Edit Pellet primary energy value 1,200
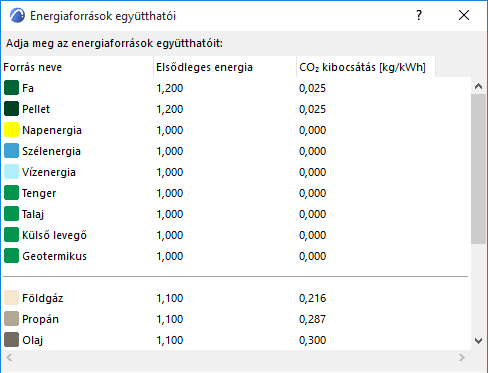The image size is (488, 373). tap(170, 109)
